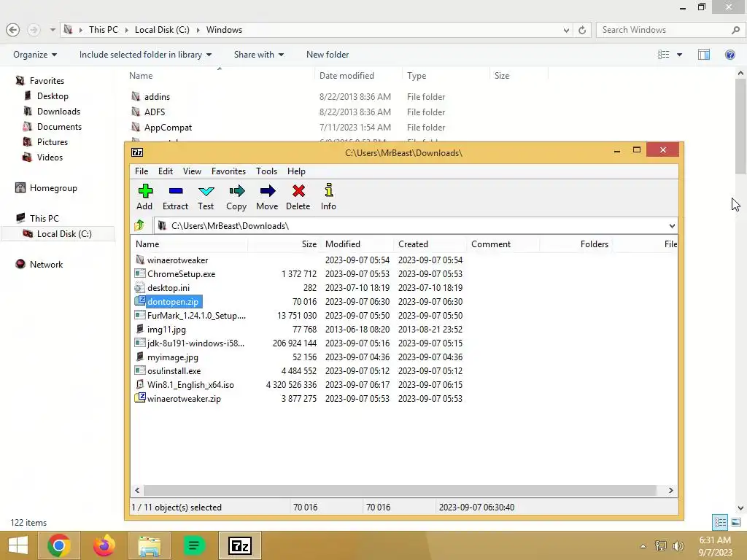Viewport: 747px width, 560px height.
Task: Click the red Delete icon
Action: 298,192
